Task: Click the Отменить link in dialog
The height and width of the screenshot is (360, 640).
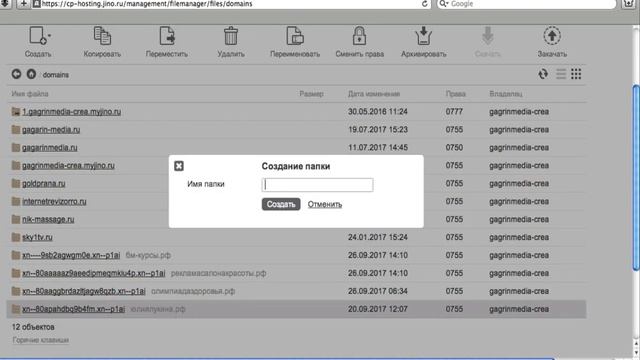Action: [325, 204]
